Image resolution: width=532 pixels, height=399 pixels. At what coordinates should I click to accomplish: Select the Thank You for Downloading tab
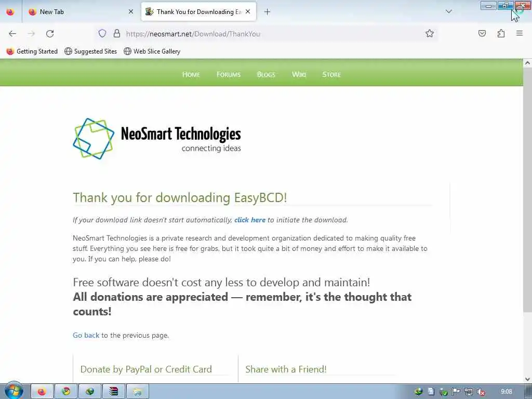[x=198, y=12]
